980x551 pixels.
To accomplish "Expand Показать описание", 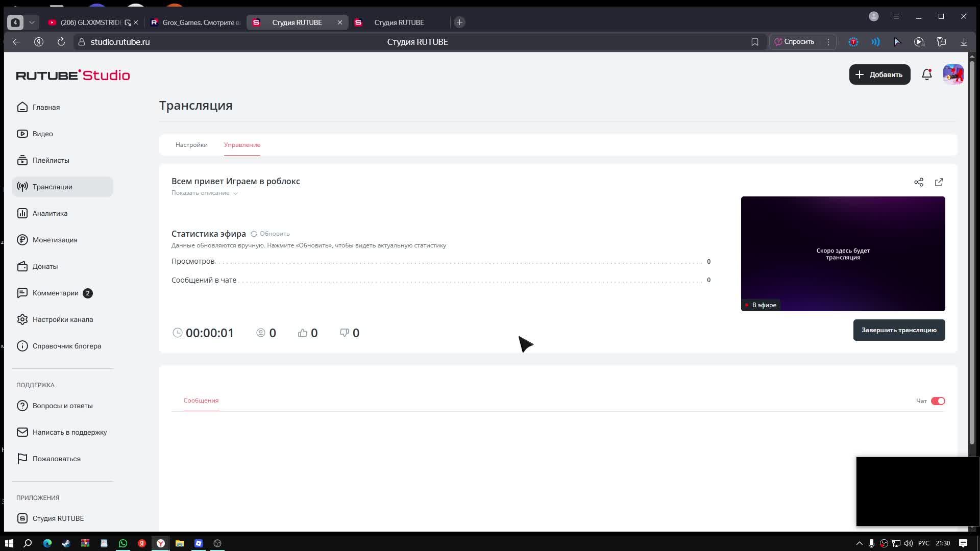I will click(205, 193).
